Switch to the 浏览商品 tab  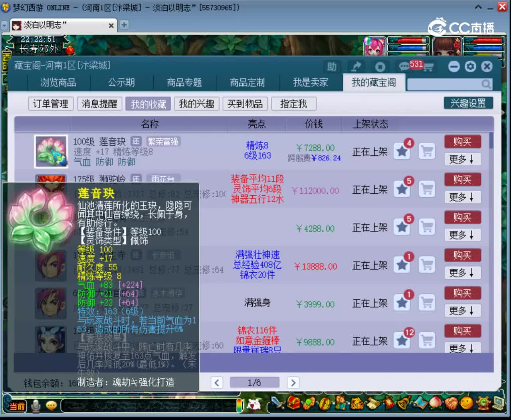pyautogui.click(x=58, y=83)
